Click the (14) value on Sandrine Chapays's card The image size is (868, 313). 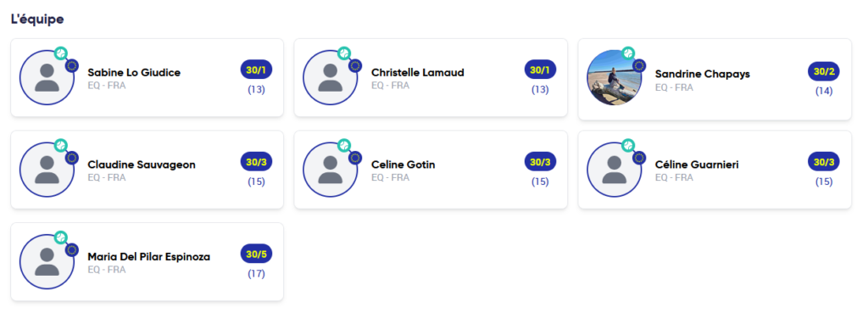pos(824,91)
